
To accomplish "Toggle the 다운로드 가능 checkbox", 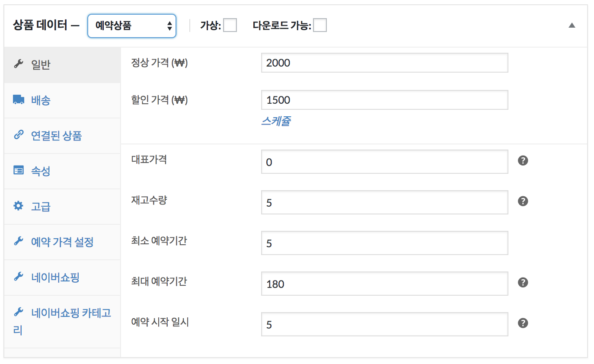I will tap(320, 26).
